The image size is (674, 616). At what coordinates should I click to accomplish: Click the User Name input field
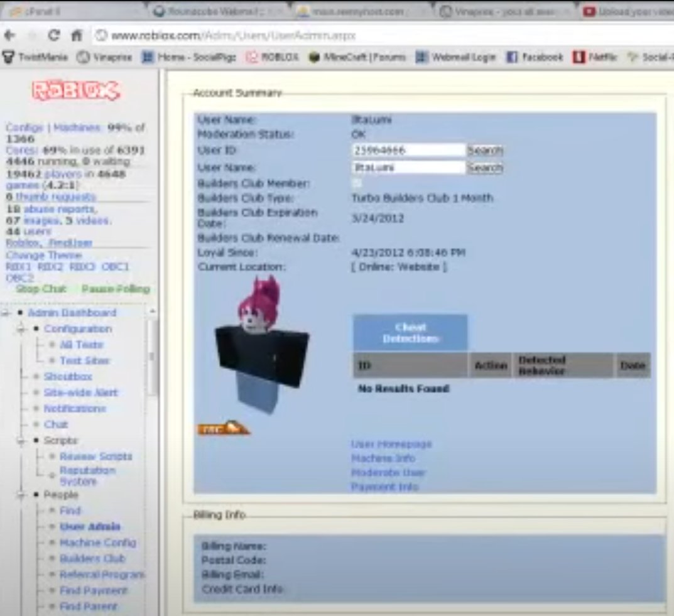coord(408,167)
